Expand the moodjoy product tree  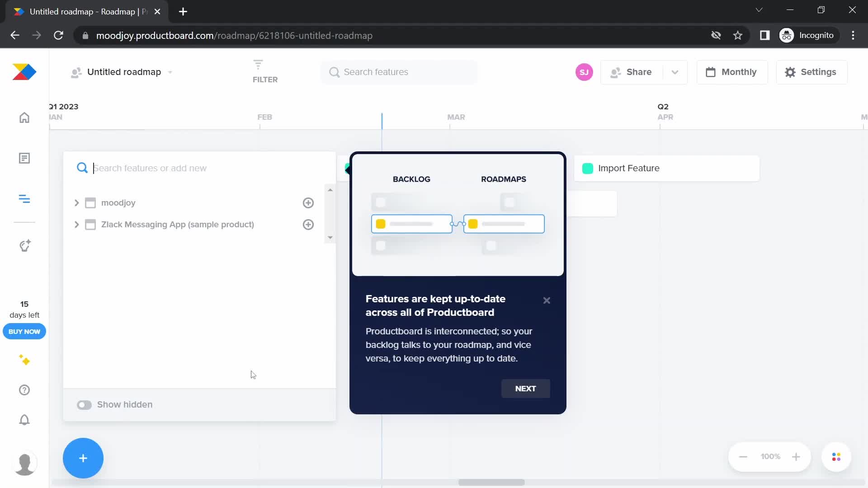pyautogui.click(x=76, y=203)
